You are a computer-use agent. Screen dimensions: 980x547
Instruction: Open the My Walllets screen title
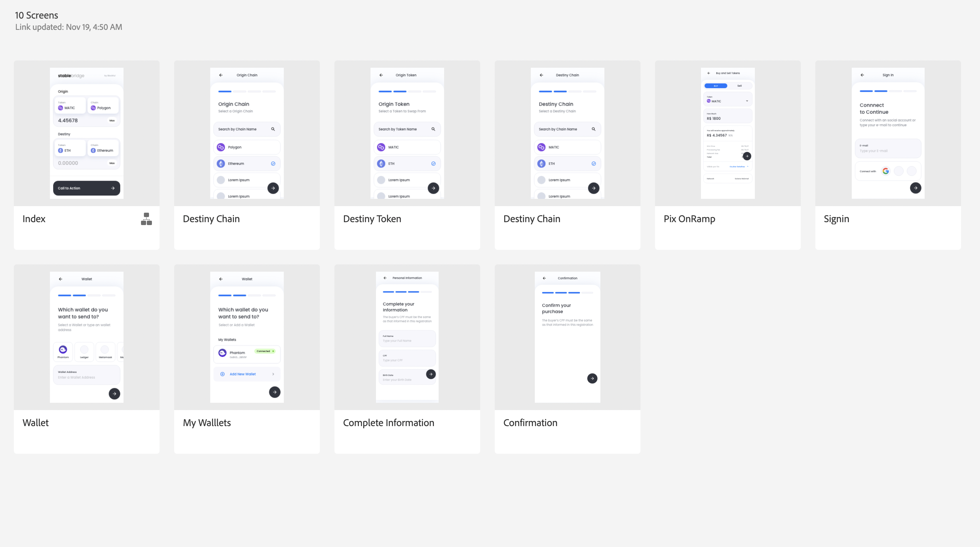click(x=207, y=422)
